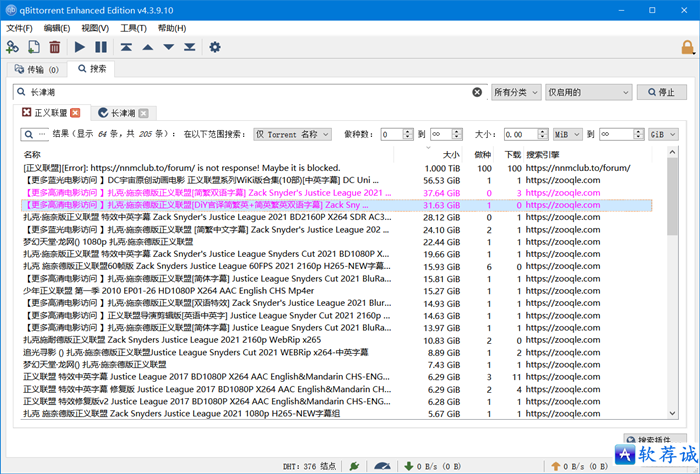Screen dimensions: 700x474
Task: Adjust maximum size infinity spinner
Action: coord(639,134)
